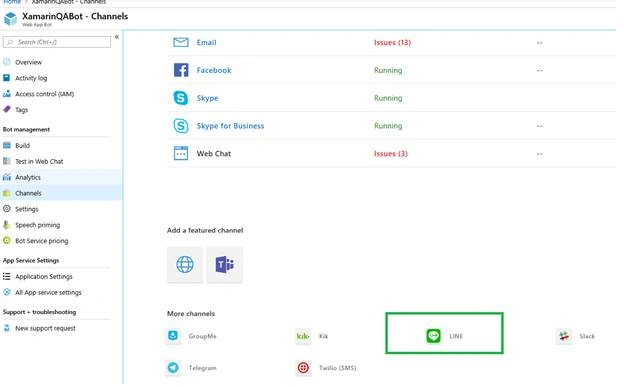Image resolution: width=624 pixels, height=387 pixels.
Task: Click the Running status for Skype for Business
Action: (388, 126)
